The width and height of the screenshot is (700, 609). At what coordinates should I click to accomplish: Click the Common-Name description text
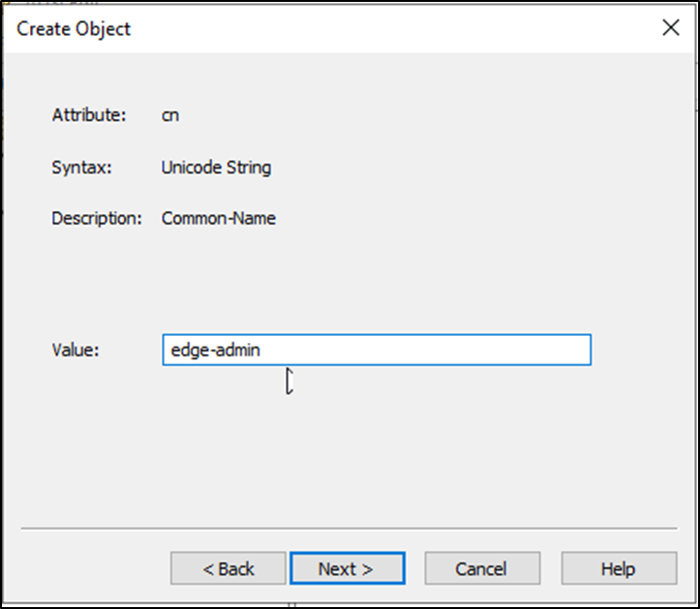tap(219, 218)
